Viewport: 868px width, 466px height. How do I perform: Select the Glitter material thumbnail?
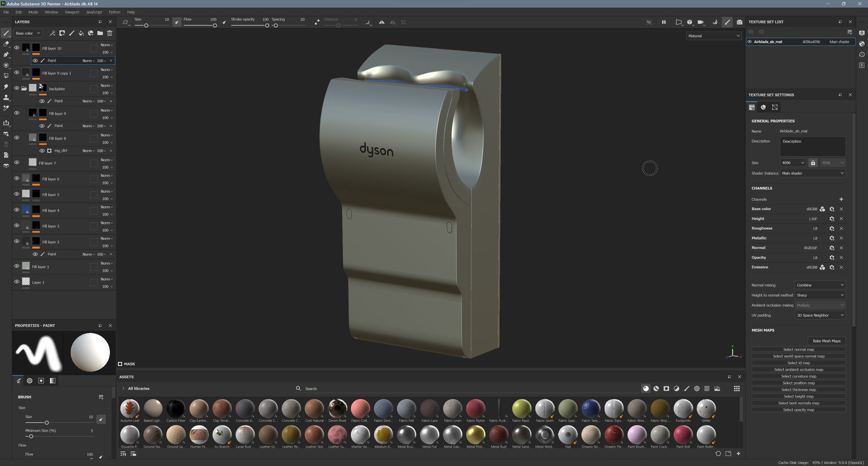coord(706,408)
